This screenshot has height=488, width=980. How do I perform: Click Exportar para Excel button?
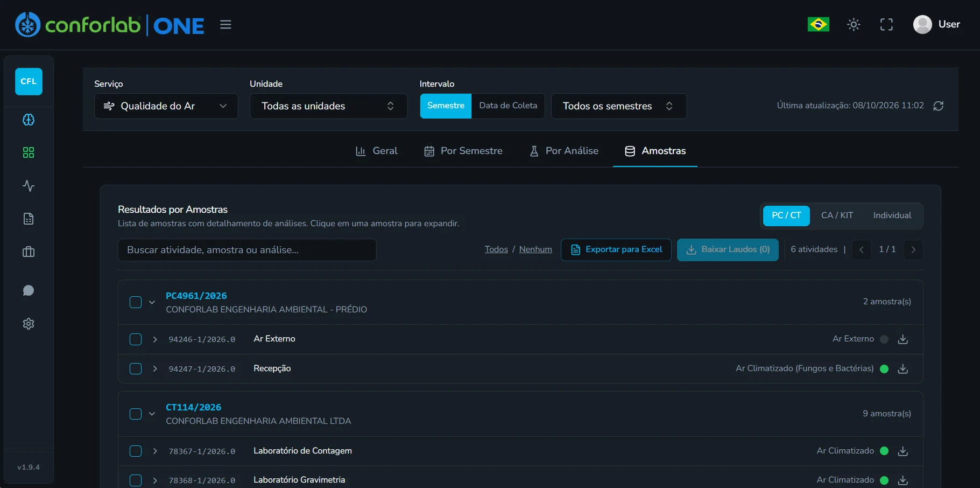coord(616,250)
